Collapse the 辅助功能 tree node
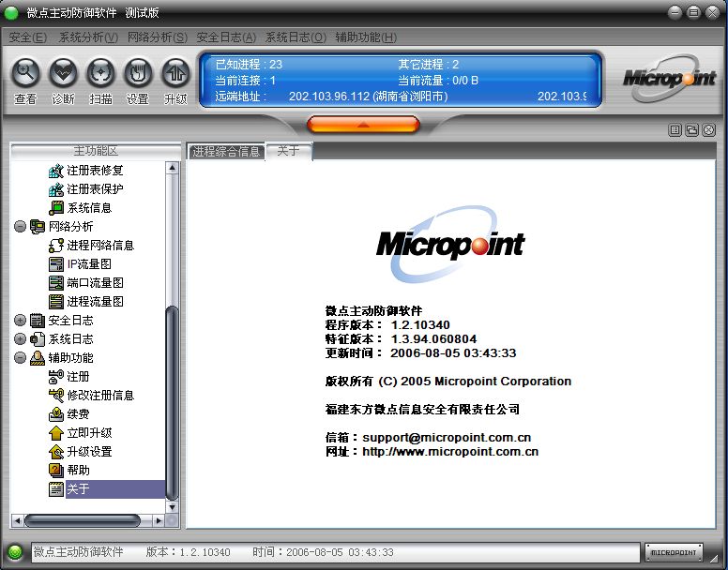 pyautogui.click(x=20, y=357)
